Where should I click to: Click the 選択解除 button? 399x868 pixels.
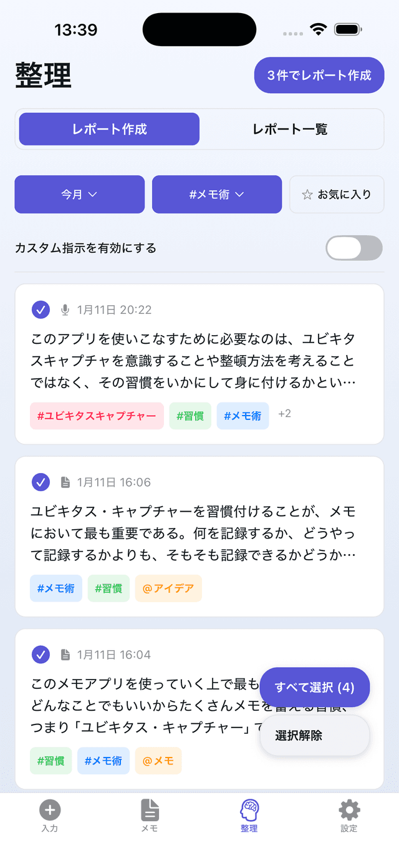coord(314,735)
